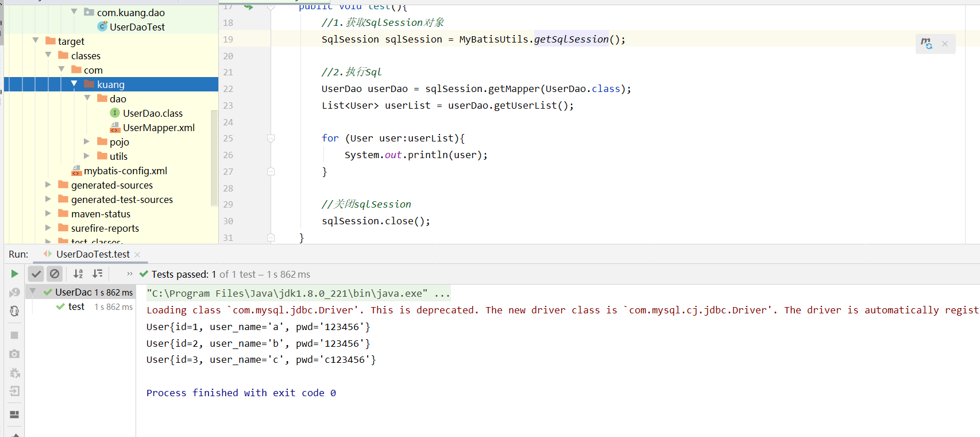Screen dimensions: 980x437
Task: Click the fold end marker at line 31
Action: (271, 237)
